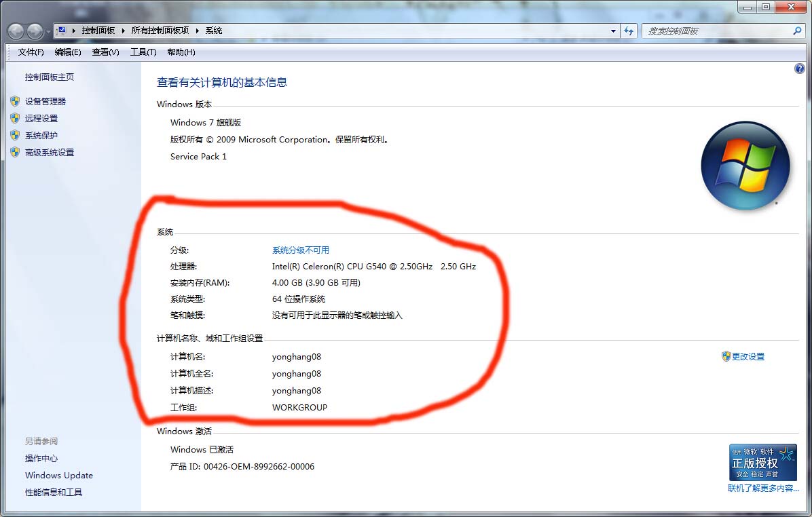Click the page heading 查看有关计算机的基本信息

click(222, 82)
